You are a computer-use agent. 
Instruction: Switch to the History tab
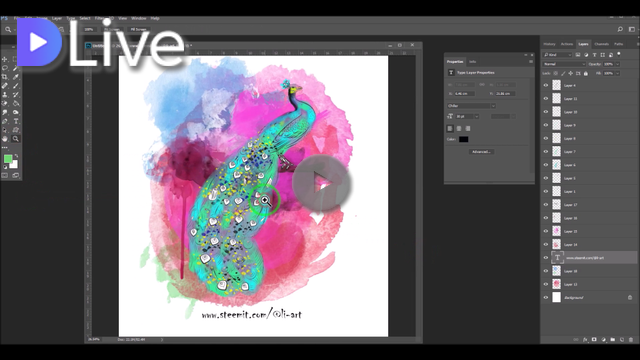pyautogui.click(x=549, y=44)
